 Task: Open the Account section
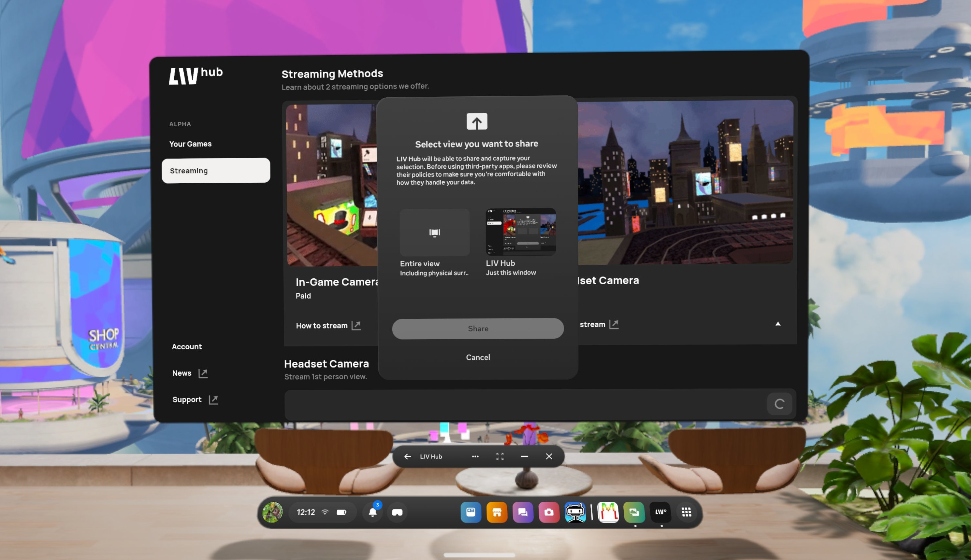(187, 346)
